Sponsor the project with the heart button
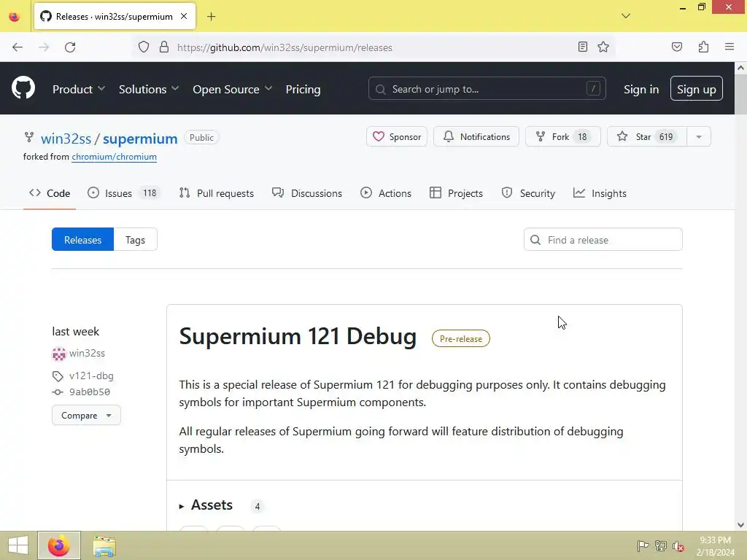The width and height of the screenshot is (747, 560). (x=396, y=136)
